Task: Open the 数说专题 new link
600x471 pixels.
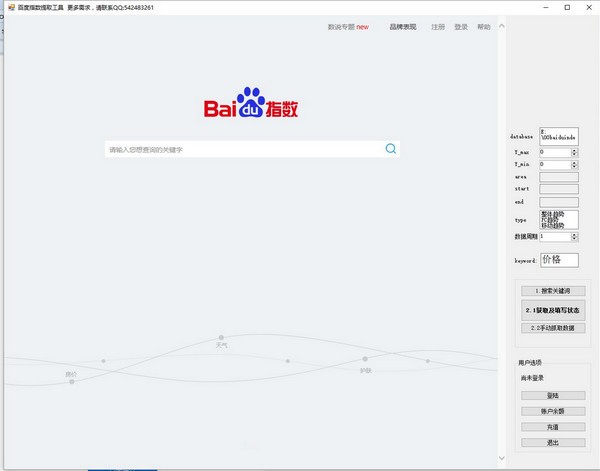Action: coord(348,27)
